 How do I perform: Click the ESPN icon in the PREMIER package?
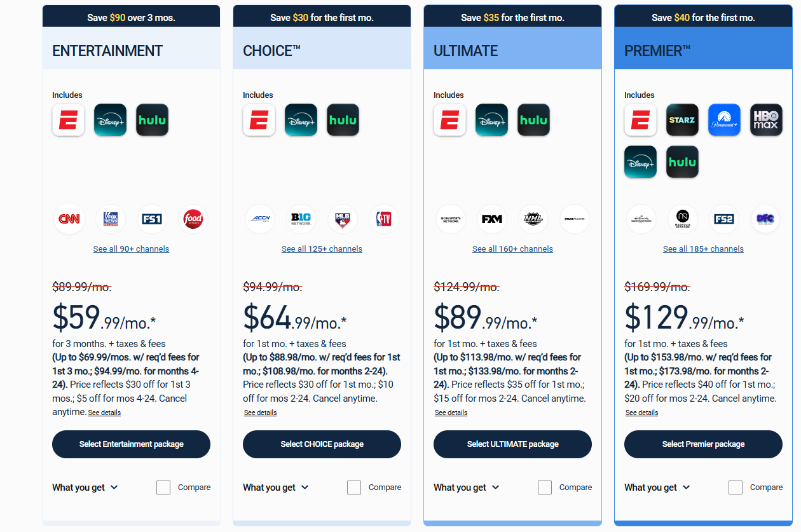coord(640,120)
